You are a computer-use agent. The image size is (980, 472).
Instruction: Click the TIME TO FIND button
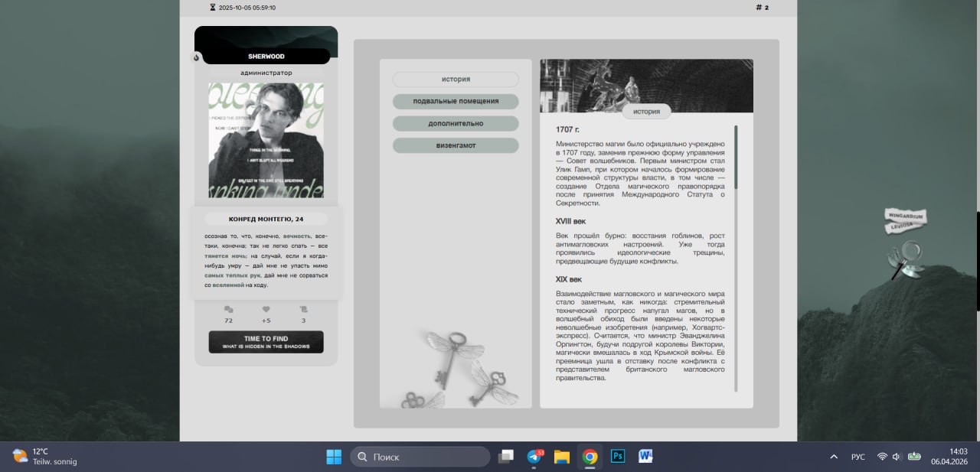point(266,342)
